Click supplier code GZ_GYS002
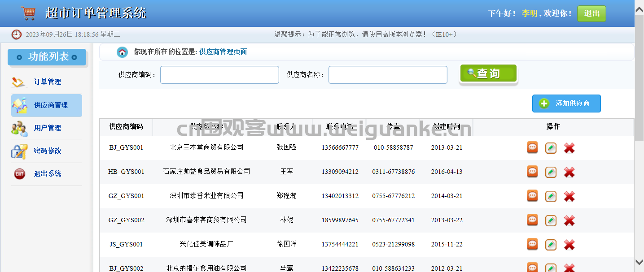Image resolution: width=644 pixels, height=272 pixels. point(126,220)
